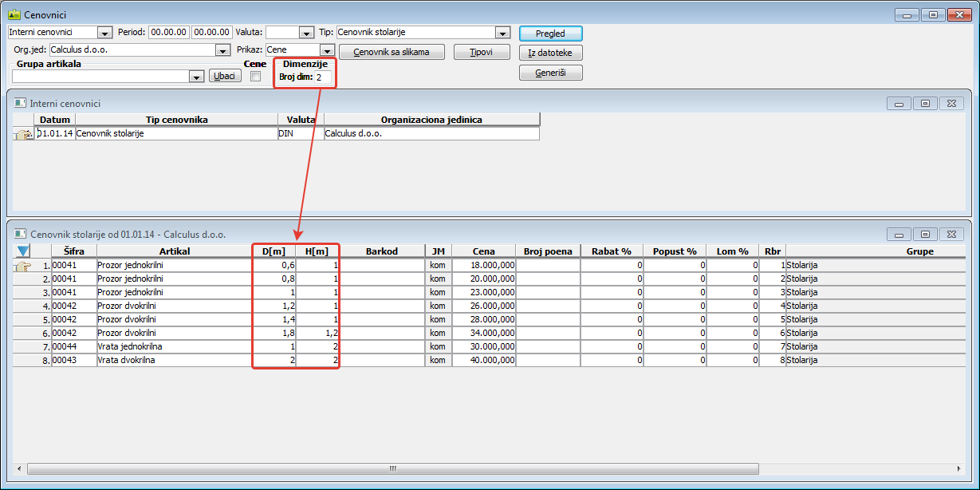Image resolution: width=980 pixels, height=490 pixels.
Task: Expand the Org.jed Calculus d.o.o. dropdown
Action: coord(222,50)
